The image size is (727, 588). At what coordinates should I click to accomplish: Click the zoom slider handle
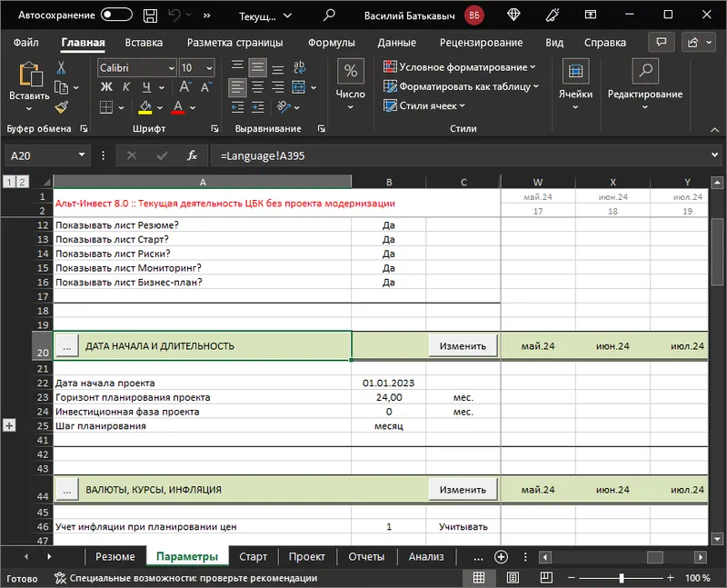[622, 578]
